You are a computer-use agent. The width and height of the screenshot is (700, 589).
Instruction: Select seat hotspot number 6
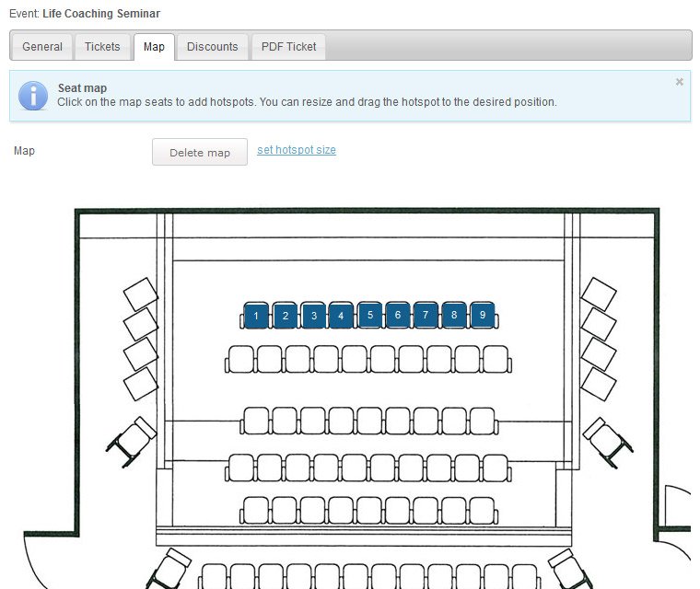398,315
